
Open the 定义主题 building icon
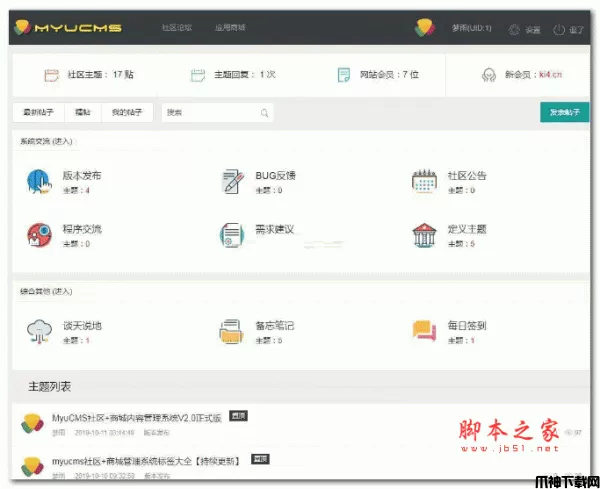pyautogui.click(x=424, y=235)
